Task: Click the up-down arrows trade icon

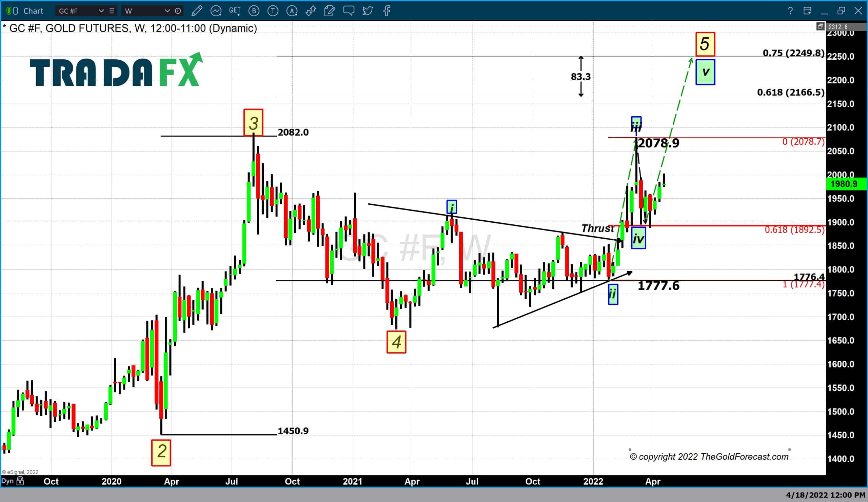Action: pos(311,11)
